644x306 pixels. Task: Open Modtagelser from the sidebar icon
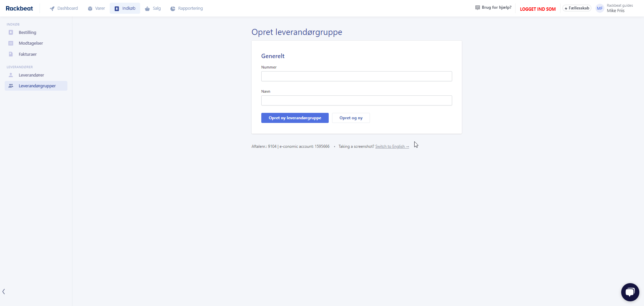point(11,43)
